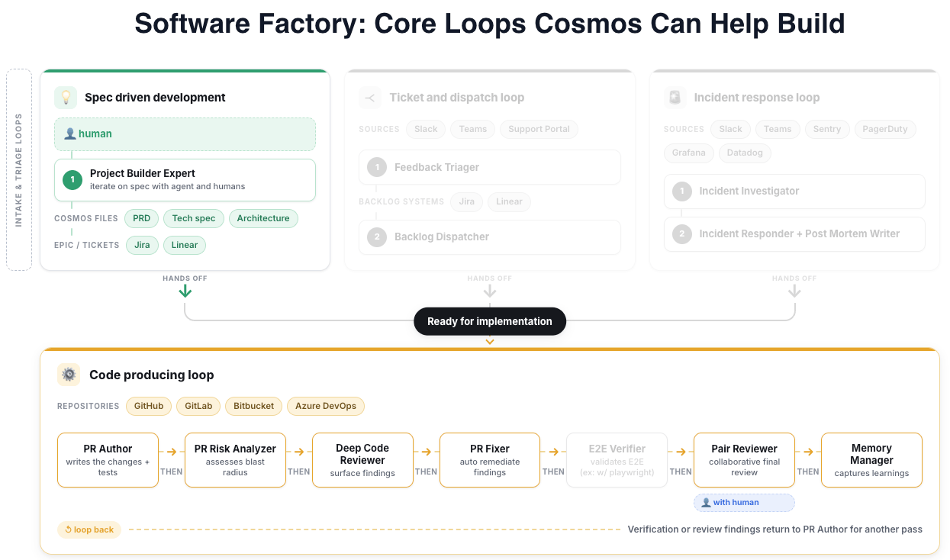This screenshot has width=950, height=560.
Task: Click the PRD pill
Action: pyautogui.click(x=141, y=218)
